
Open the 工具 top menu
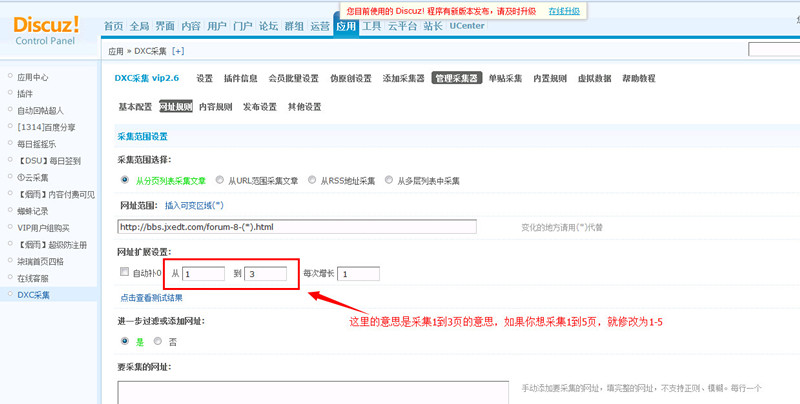pyautogui.click(x=371, y=26)
